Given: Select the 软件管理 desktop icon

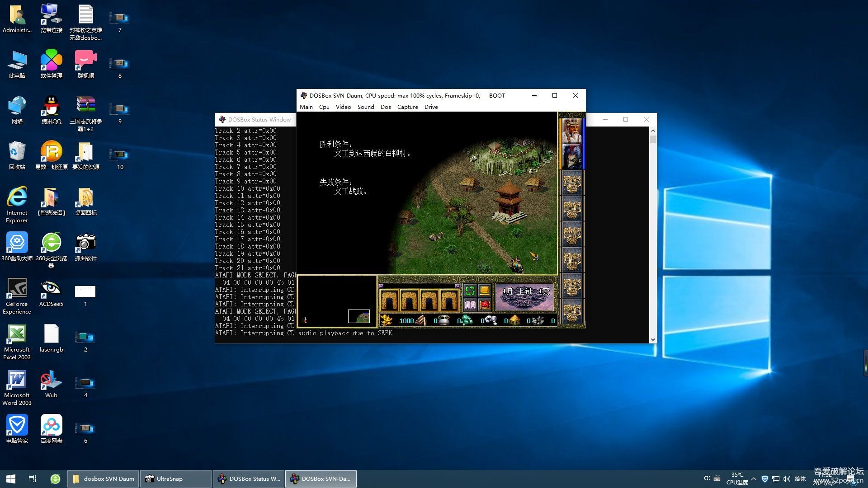Looking at the screenshot, I should pyautogui.click(x=51, y=64).
